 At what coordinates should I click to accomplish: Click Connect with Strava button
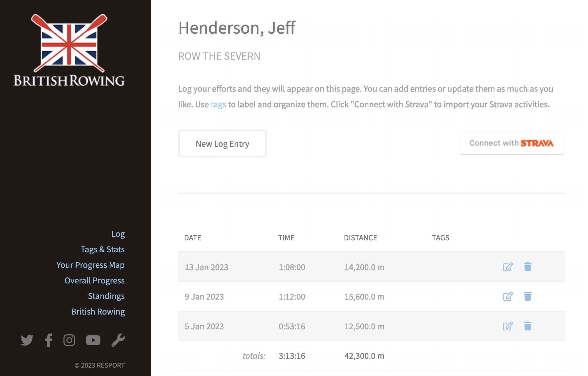pyautogui.click(x=512, y=143)
